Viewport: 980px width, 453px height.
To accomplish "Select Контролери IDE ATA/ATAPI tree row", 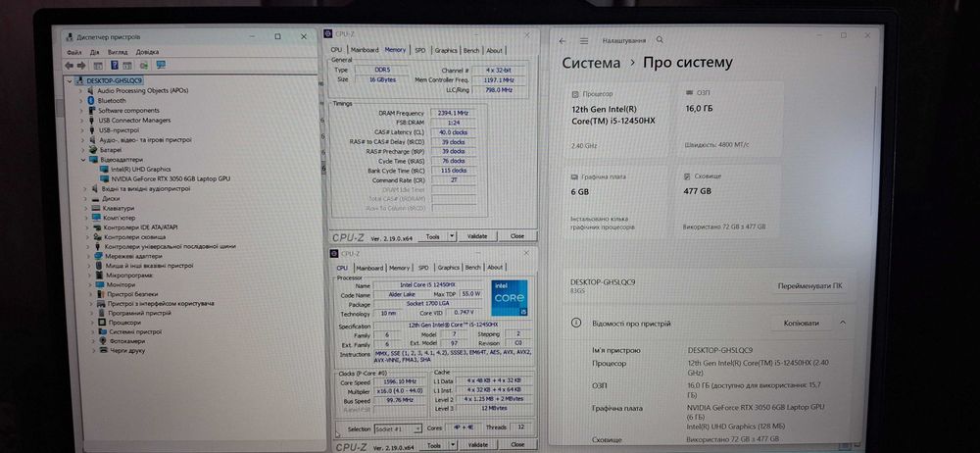I will click(x=140, y=227).
